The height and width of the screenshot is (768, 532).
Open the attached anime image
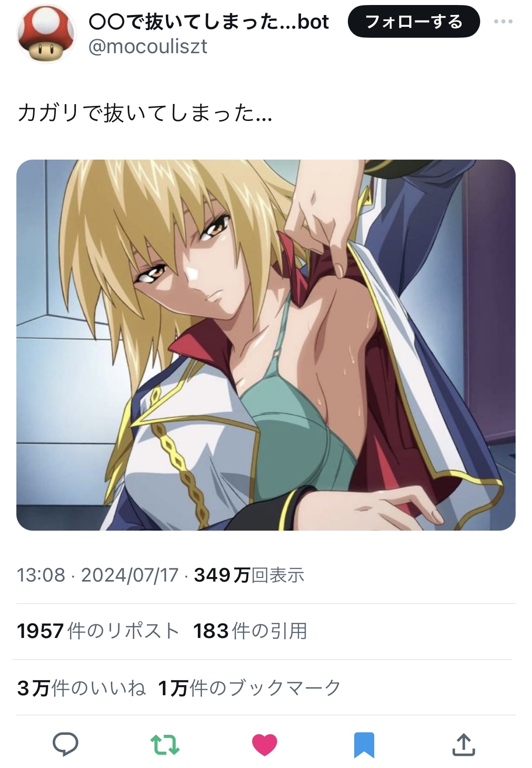point(266,345)
